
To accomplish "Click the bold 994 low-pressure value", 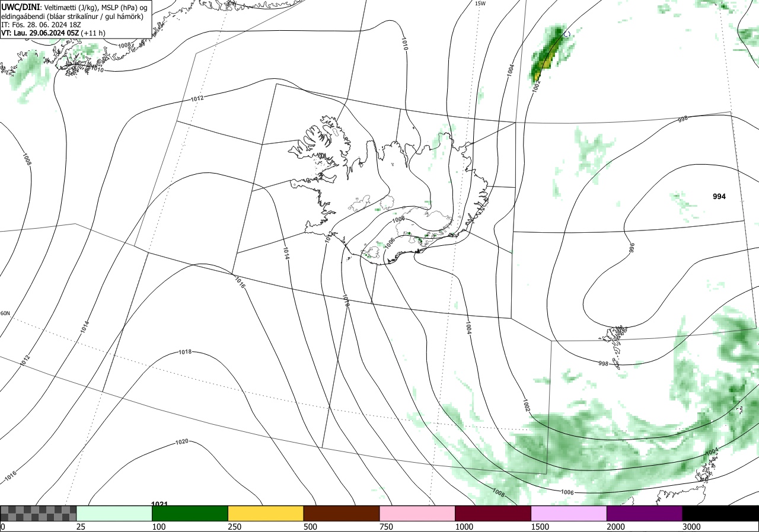I will click(719, 196).
